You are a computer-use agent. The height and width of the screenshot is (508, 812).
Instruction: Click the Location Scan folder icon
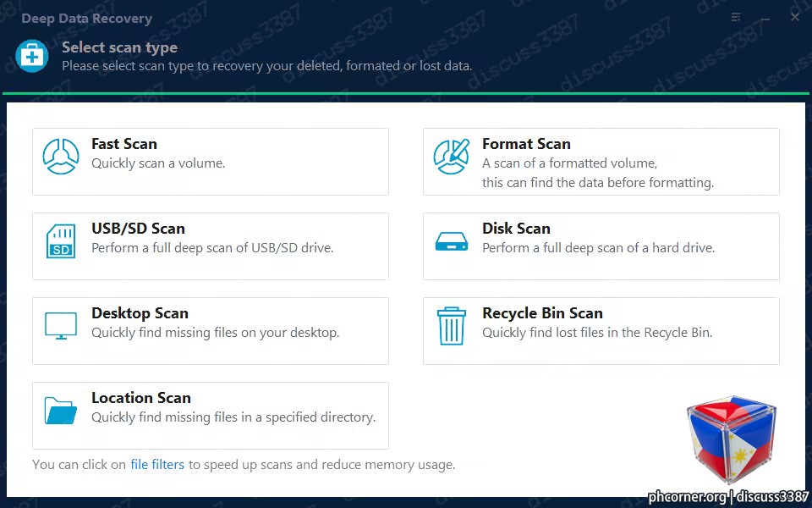point(61,411)
